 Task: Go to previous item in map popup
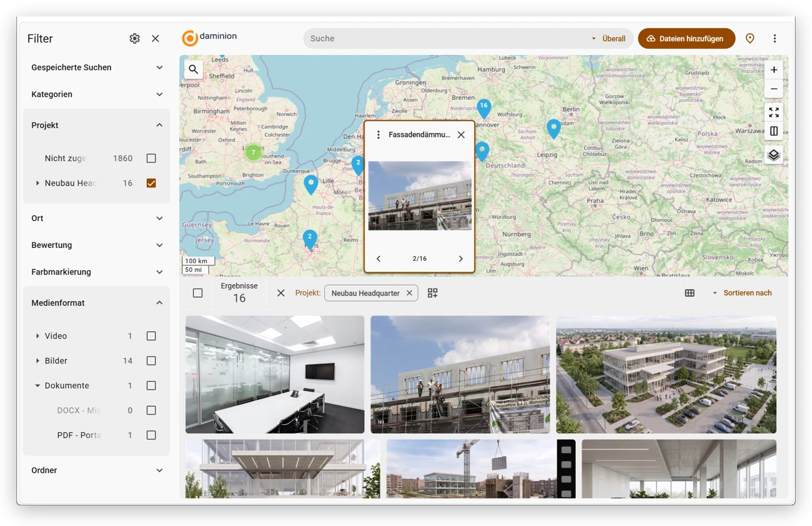click(x=379, y=259)
